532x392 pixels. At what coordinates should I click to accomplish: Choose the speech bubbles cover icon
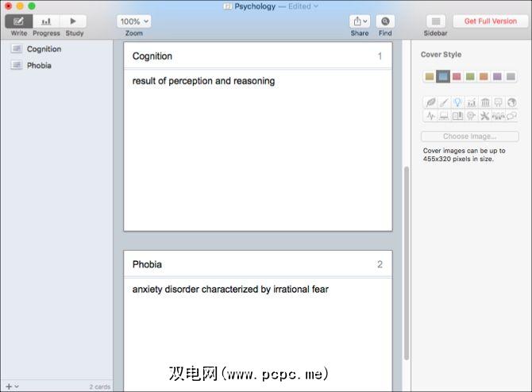[x=512, y=116]
